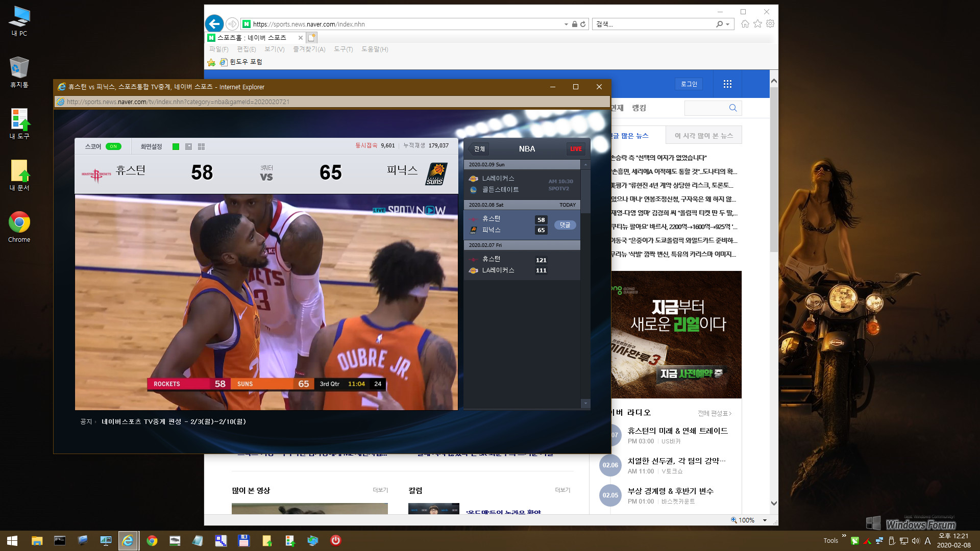Click the forward arrow in the Naver Sports browser
This screenshot has width=980, height=551.
point(232,24)
